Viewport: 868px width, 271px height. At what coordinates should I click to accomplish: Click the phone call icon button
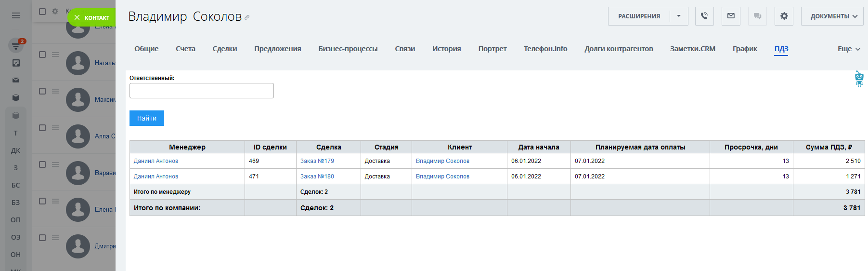coord(704,16)
